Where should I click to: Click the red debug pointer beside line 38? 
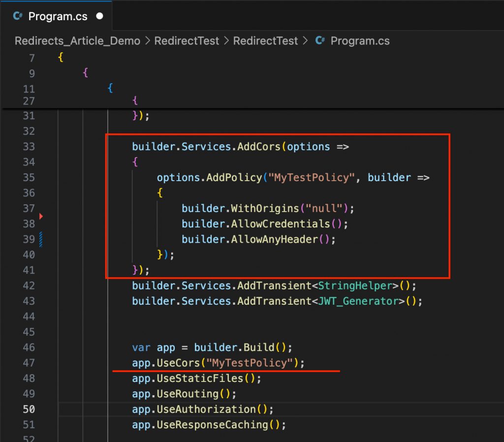tap(41, 216)
